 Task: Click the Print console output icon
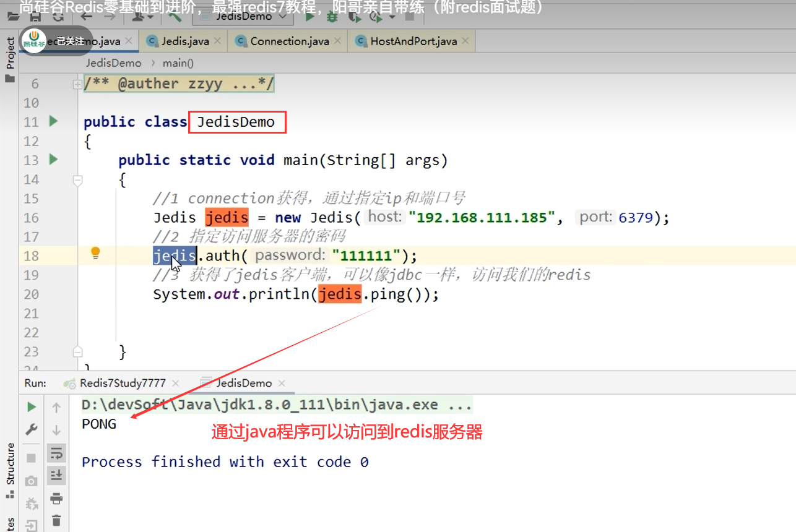[56, 498]
